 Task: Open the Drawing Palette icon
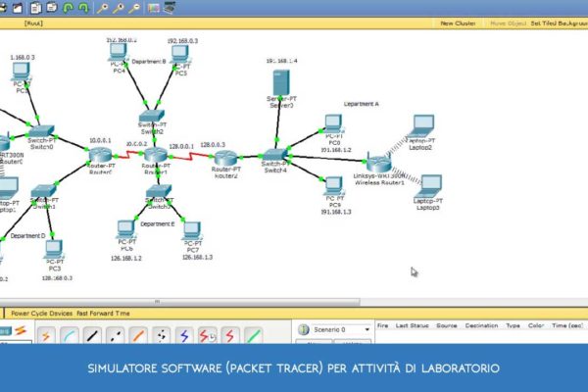point(154,8)
